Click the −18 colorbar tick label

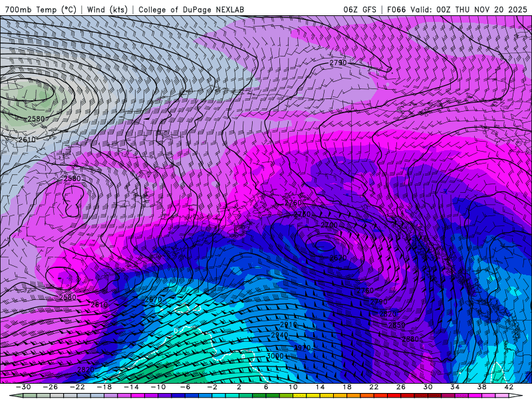tap(104, 387)
